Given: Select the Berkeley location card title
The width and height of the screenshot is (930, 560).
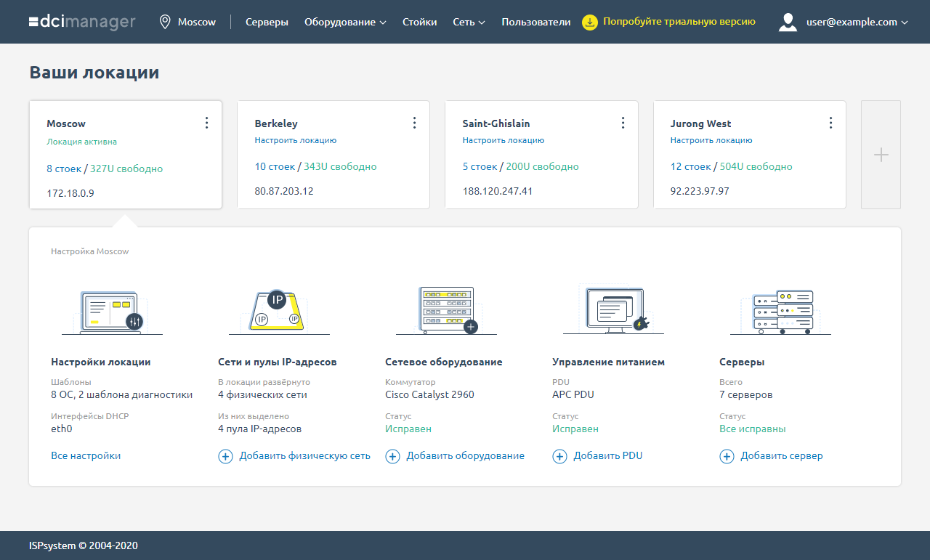Looking at the screenshot, I should click(x=276, y=123).
